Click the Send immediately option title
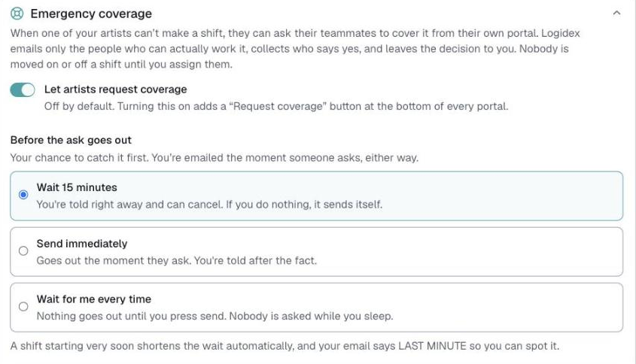Screen dimensions: 636x364 pos(82,244)
